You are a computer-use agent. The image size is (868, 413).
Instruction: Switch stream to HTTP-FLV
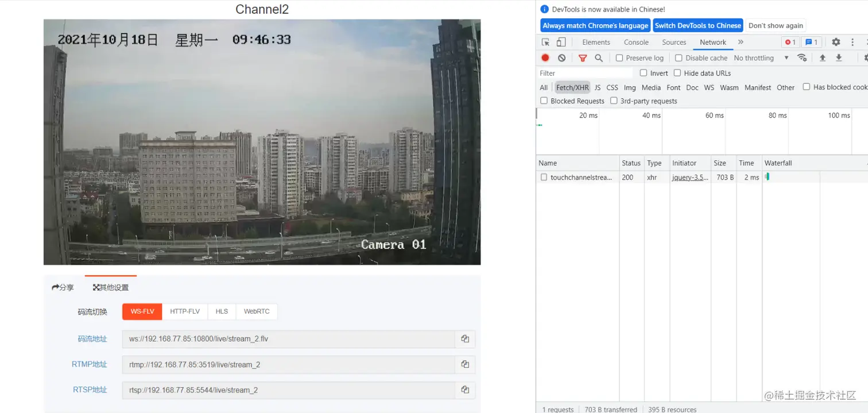pyautogui.click(x=185, y=311)
